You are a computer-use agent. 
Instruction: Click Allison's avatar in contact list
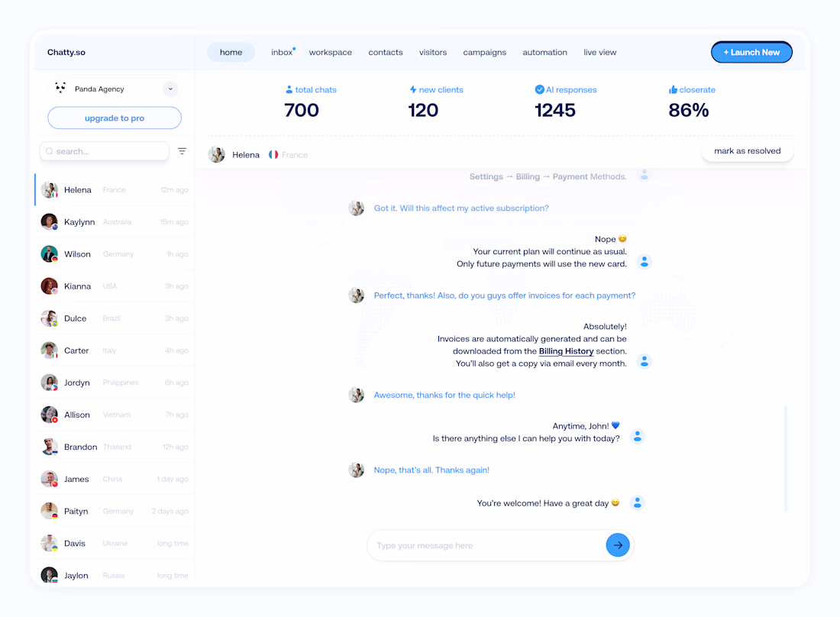pos(50,415)
